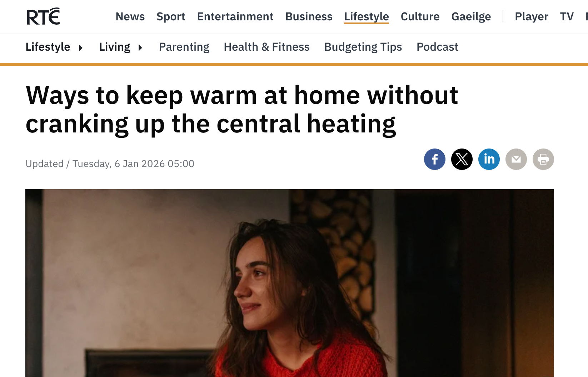The width and height of the screenshot is (588, 377).
Task: Select the Culture menu item
Action: tap(420, 16)
